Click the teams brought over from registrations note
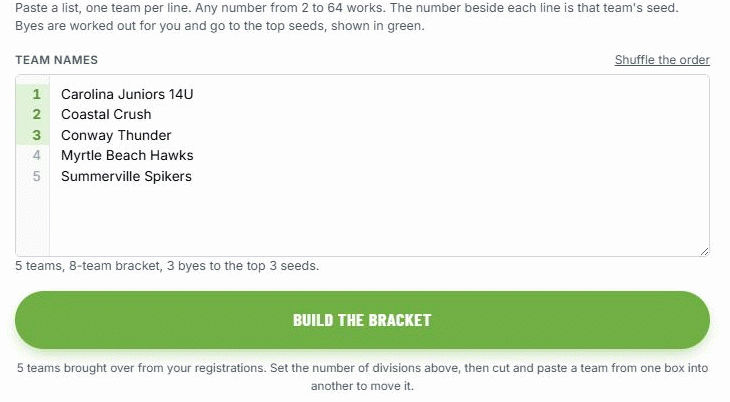This screenshot has height=402, width=730. (x=362, y=377)
